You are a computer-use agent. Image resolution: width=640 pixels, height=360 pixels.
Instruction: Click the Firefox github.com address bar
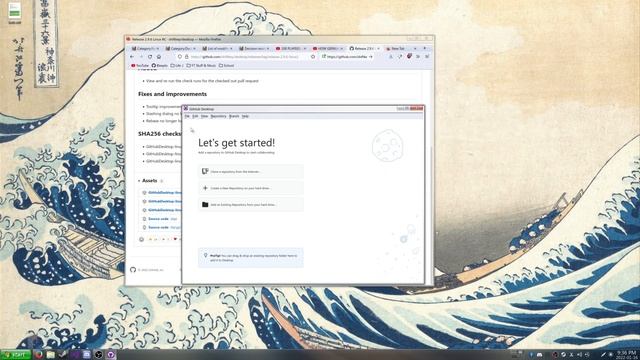click(247, 57)
